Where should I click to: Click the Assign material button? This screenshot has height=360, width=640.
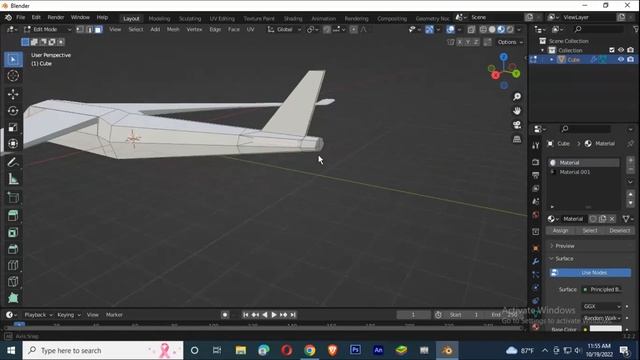pos(560,231)
